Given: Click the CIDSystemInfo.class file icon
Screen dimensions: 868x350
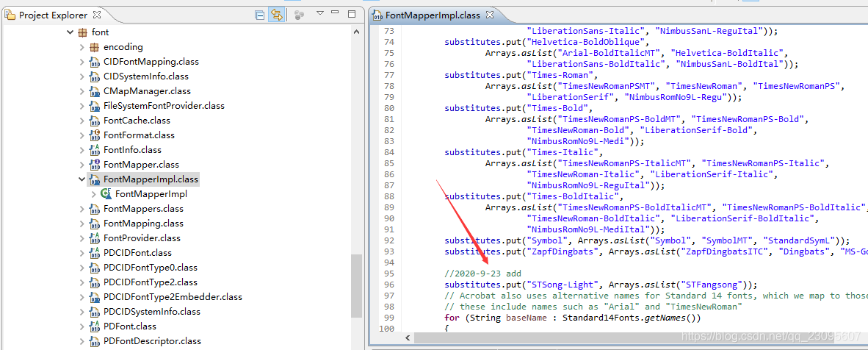Looking at the screenshot, I should [x=95, y=76].
